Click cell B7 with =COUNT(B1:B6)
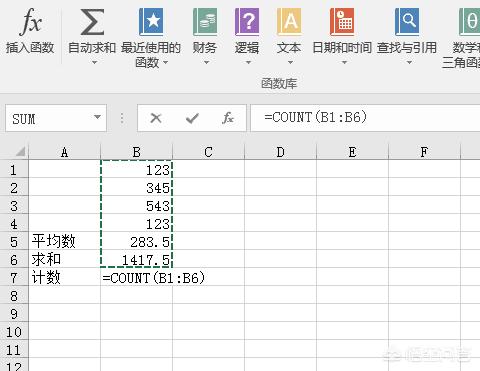 click(136, 278)
